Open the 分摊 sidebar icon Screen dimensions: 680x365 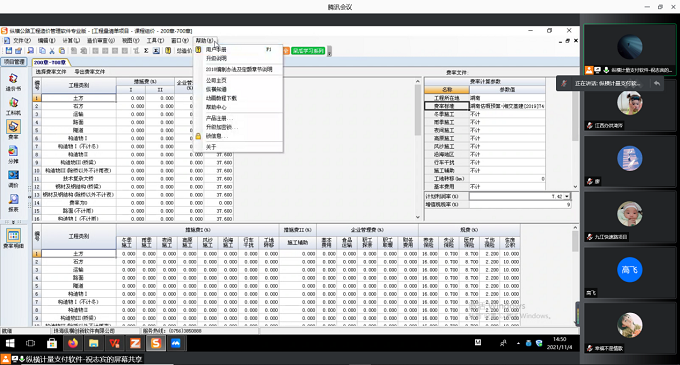[13, 154]
